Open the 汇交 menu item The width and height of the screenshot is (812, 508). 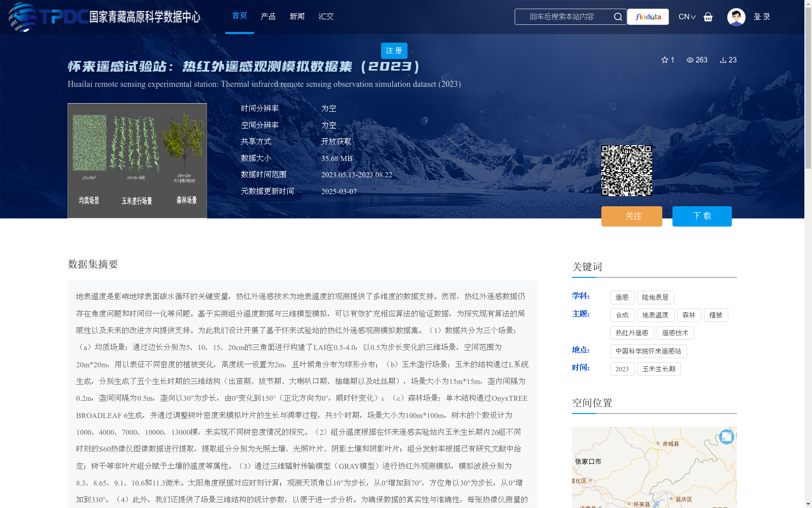click(x=326, y=17)
